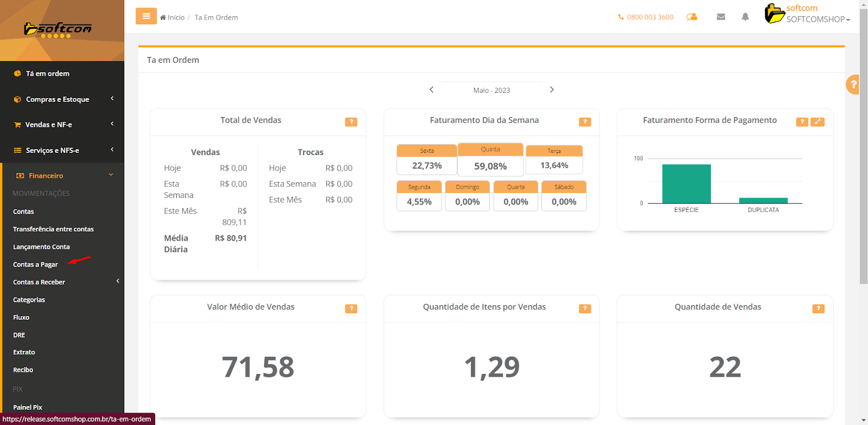Select Transferência entre contas
868x425 pixels.
coord(53,229)
